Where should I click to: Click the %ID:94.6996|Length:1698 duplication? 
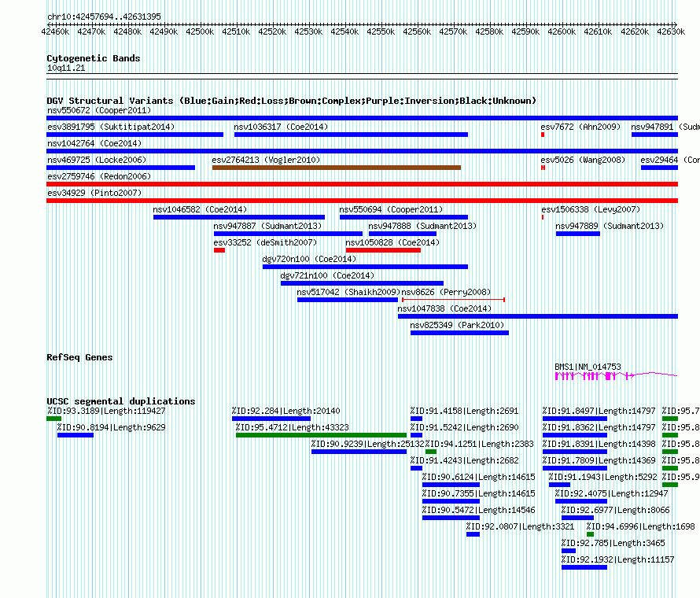pyautogui.click(x=590, y=534)
